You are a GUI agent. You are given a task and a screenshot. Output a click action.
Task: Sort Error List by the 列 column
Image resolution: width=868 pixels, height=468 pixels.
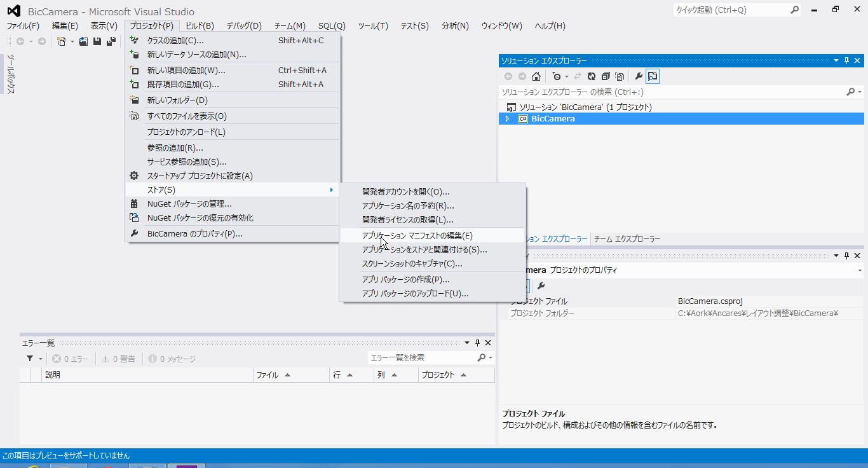coord(396,375)
